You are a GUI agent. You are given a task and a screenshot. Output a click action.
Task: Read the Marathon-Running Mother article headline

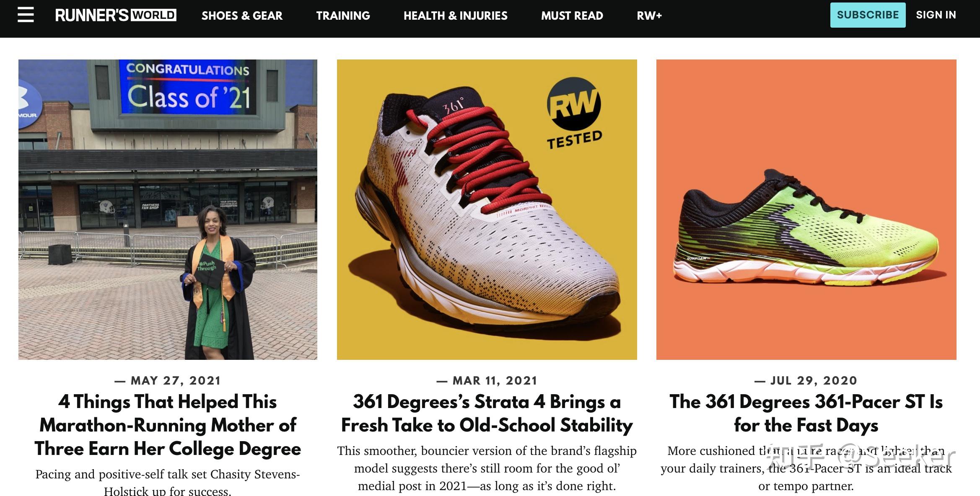click(x=168, y=425)
